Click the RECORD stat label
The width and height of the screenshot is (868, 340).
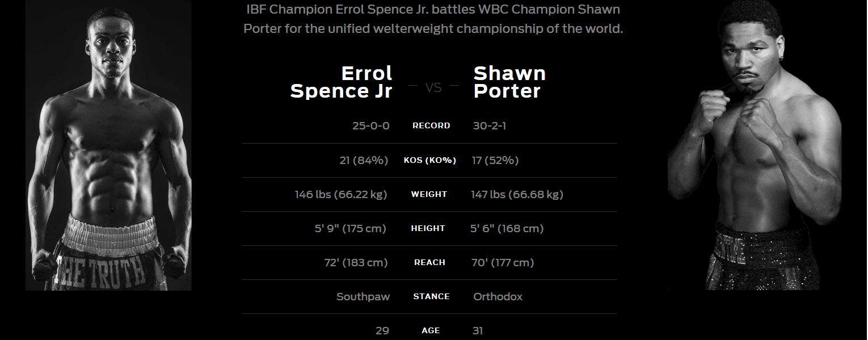coord(431,126)
